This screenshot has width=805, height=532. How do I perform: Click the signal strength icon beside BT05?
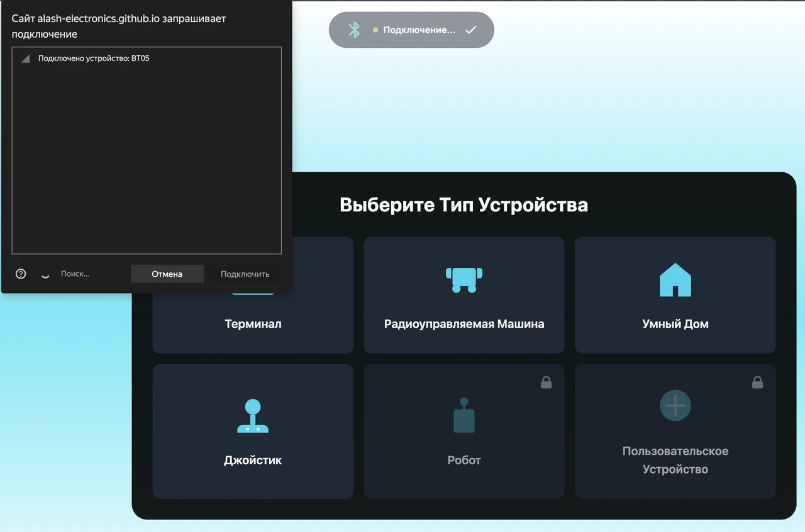pyautogui.click(x=25, y=58)
